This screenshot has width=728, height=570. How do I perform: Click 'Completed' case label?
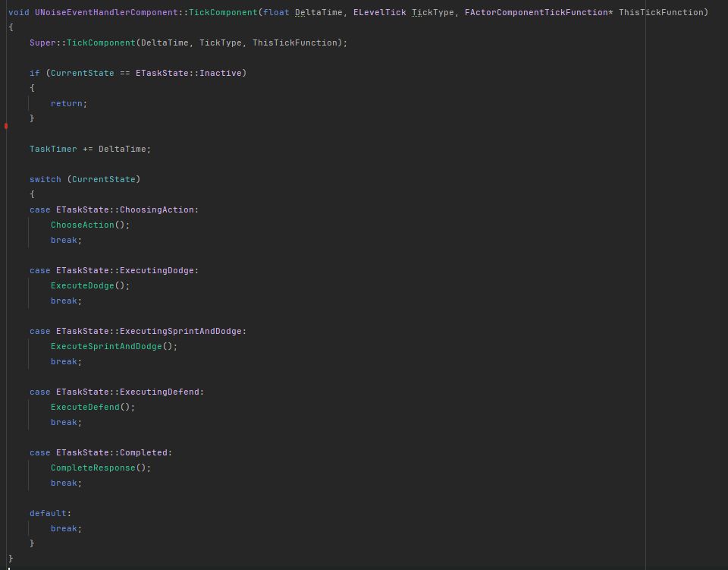tap(143, 453)
